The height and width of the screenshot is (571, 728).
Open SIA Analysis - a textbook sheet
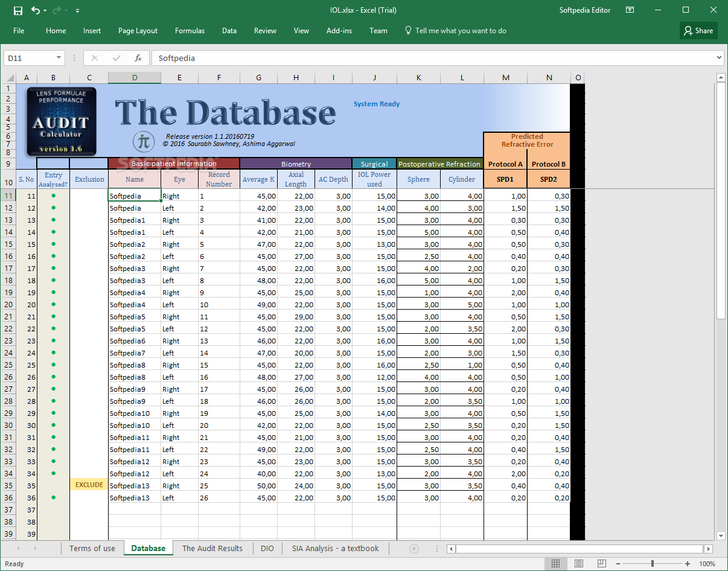click(x=336, y=548)
